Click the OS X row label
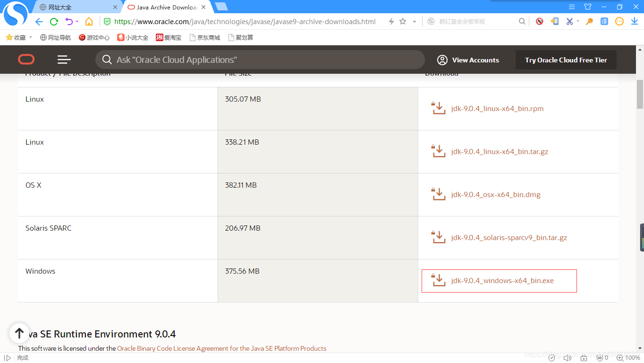 click(34, 185)
